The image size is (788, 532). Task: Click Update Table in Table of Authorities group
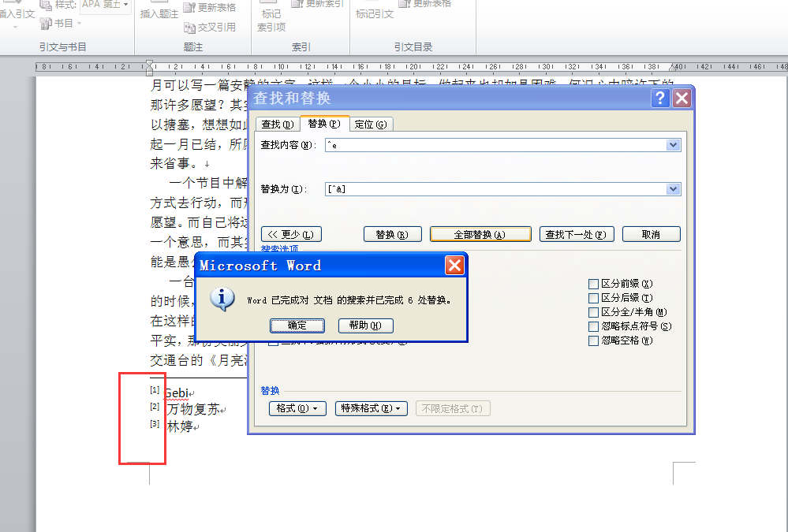click(x=424, y=3)
